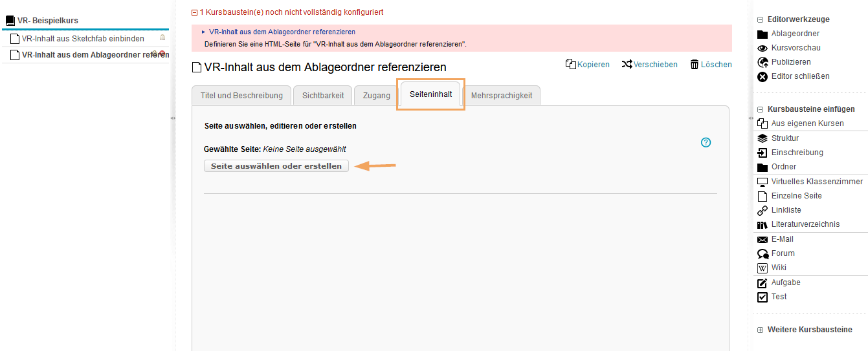Click the Aus eigenen Kursen copy icon

[762, 123]
